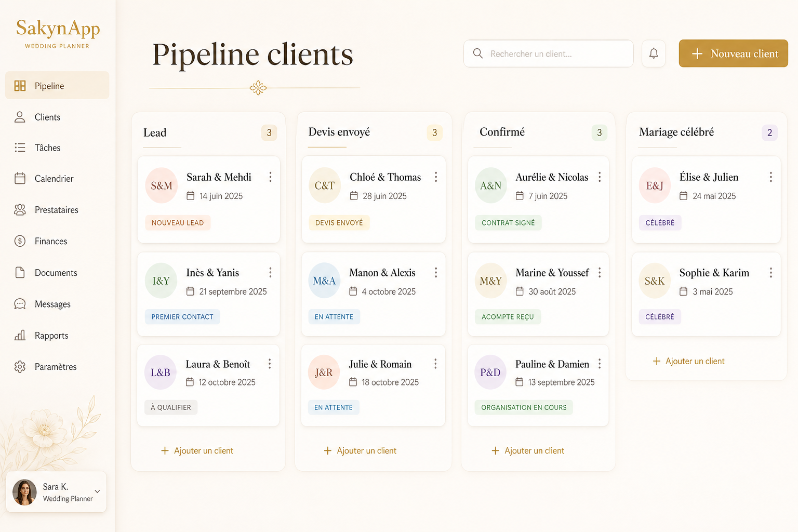Screen dimensions: 798x532
Task: Click the M&A avatar circle
Action: (324, 281)
